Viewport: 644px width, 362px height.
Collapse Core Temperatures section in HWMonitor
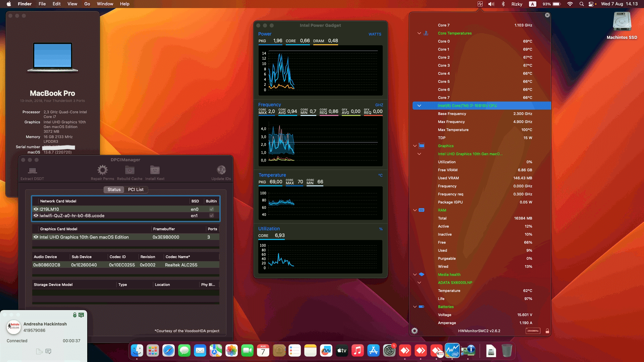(419, 33)
